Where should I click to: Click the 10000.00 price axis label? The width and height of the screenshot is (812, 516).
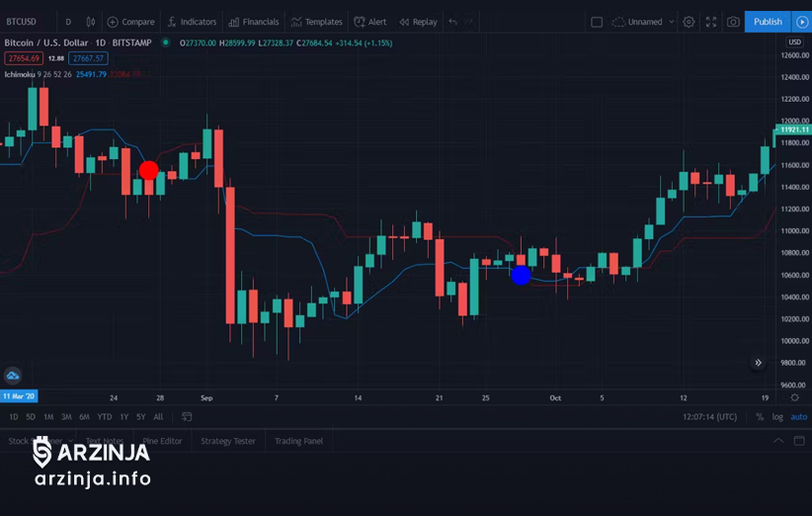point(794,341)
